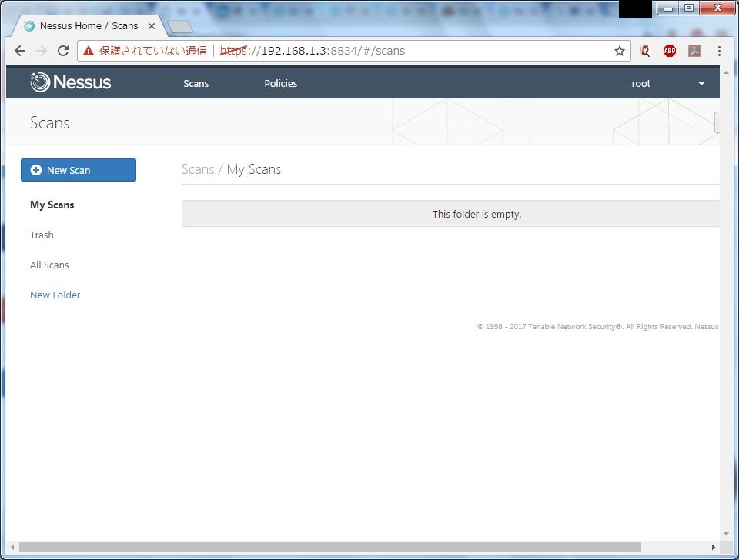The height and width of the screenshot is (560, 739).
Task: Open the Chrome three-dot menu
Action: coord(719,51)
